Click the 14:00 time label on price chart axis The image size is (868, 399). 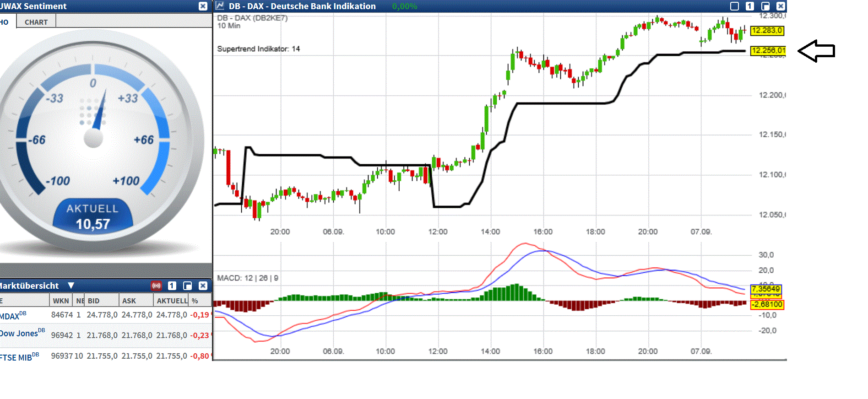click(x=490, y=232)
